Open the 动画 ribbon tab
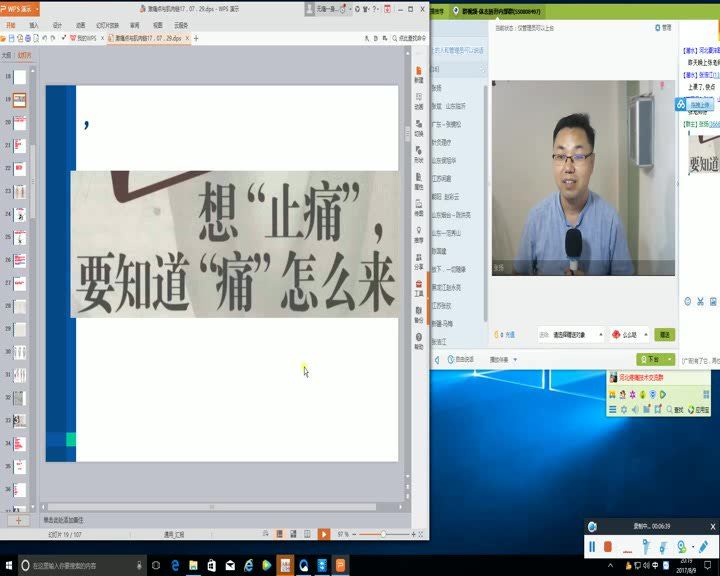This screenshot has height=576, width=720. click(80, 25)
